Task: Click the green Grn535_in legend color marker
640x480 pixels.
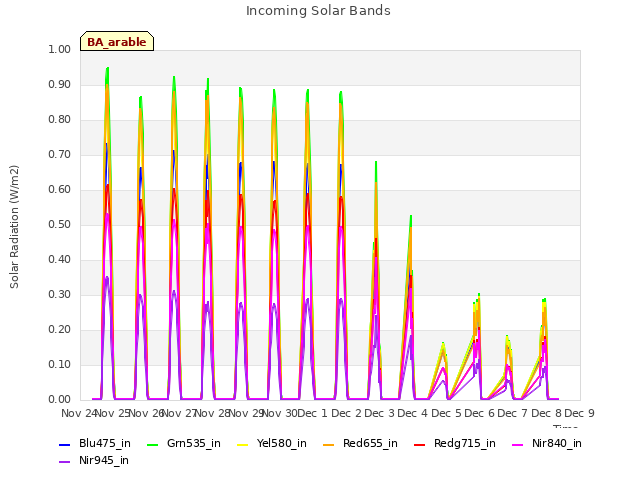Action: [152, 444]
